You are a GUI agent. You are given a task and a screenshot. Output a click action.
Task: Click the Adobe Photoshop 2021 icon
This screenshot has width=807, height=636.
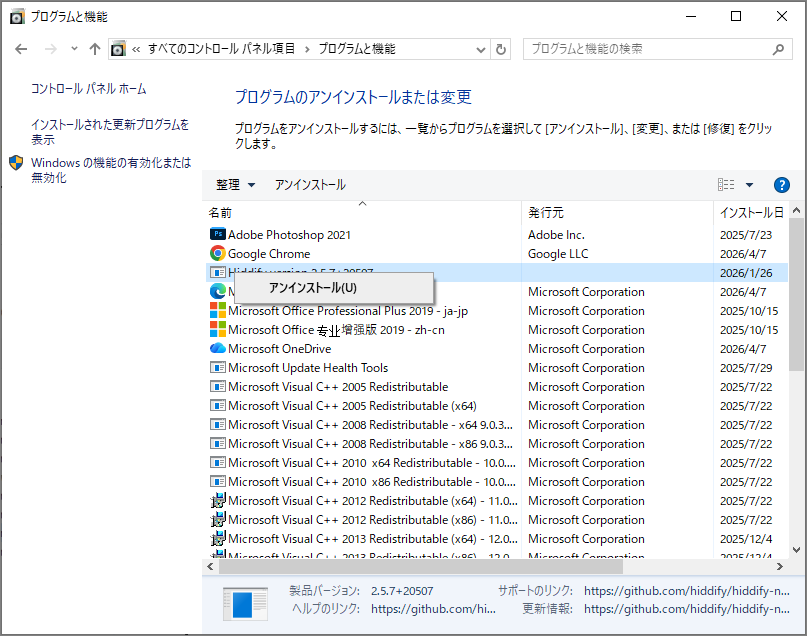pyautogui.click(x=218, y=234)
